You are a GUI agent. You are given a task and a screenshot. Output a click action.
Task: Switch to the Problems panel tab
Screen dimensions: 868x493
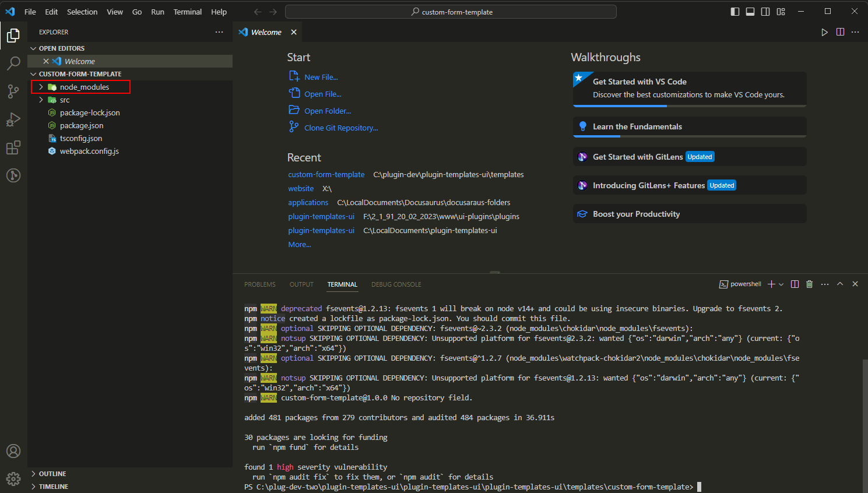pos(260,284)
